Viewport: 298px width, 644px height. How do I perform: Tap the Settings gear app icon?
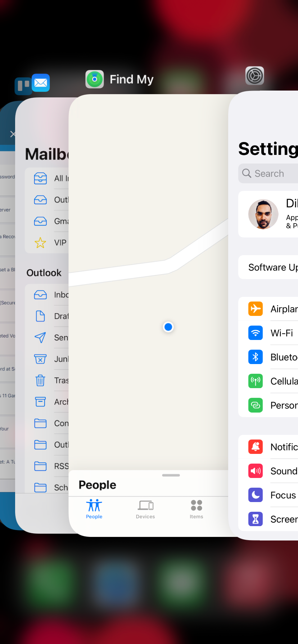255,76
